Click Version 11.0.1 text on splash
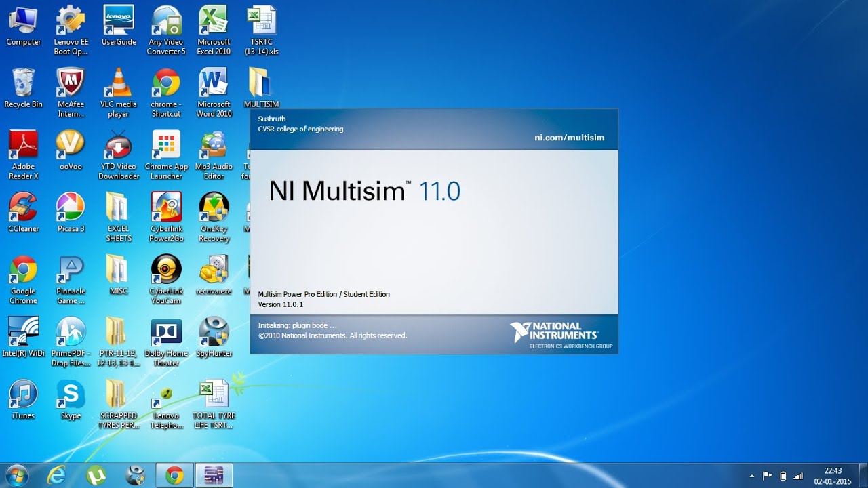868x488 pixels. pyautogui.click(x=281, y=304)
